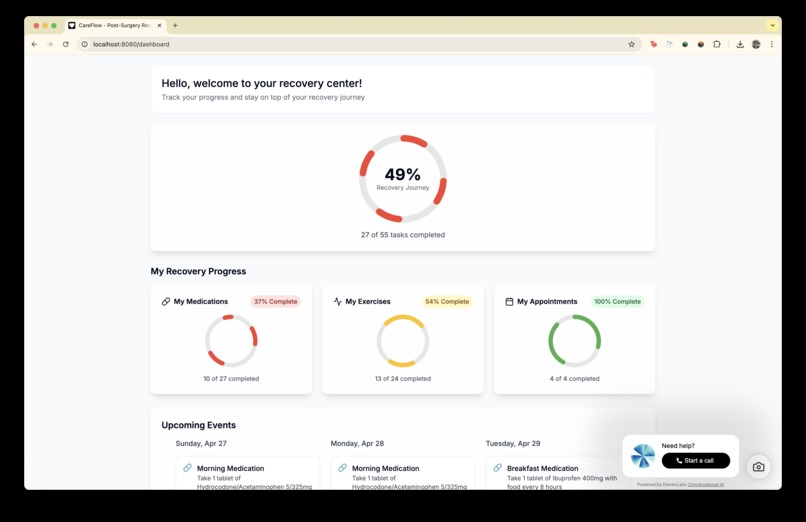The height and width of the screenshot is (522, 806).
Task: Click the green appointments progress ring
Action: pyautogui.click(x=575, y=341)
